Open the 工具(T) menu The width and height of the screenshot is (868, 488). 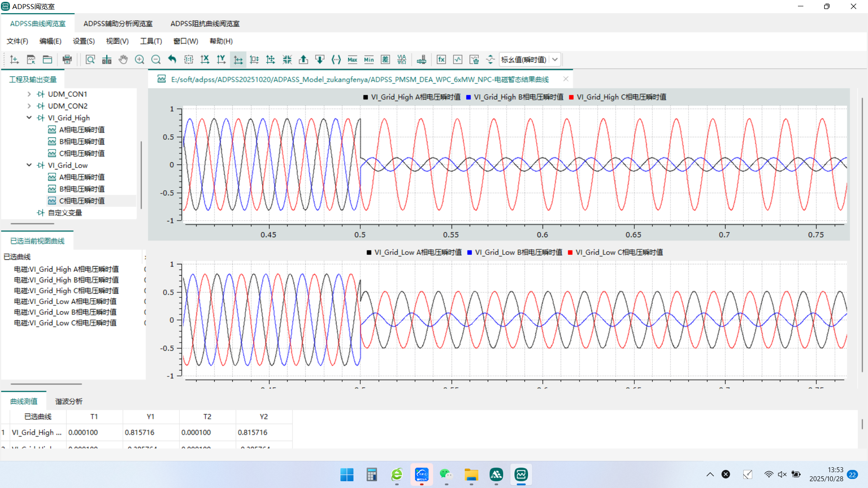(x=151, y=41)
